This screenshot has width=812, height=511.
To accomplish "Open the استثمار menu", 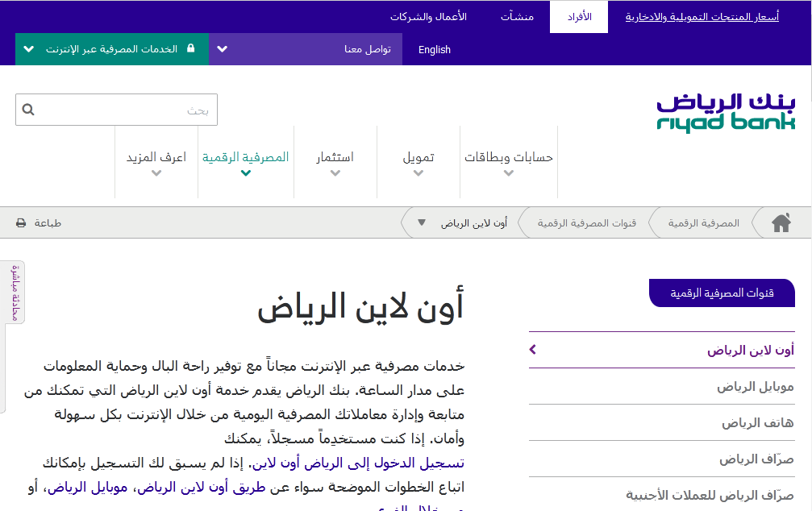I will (x=335, y=162).
